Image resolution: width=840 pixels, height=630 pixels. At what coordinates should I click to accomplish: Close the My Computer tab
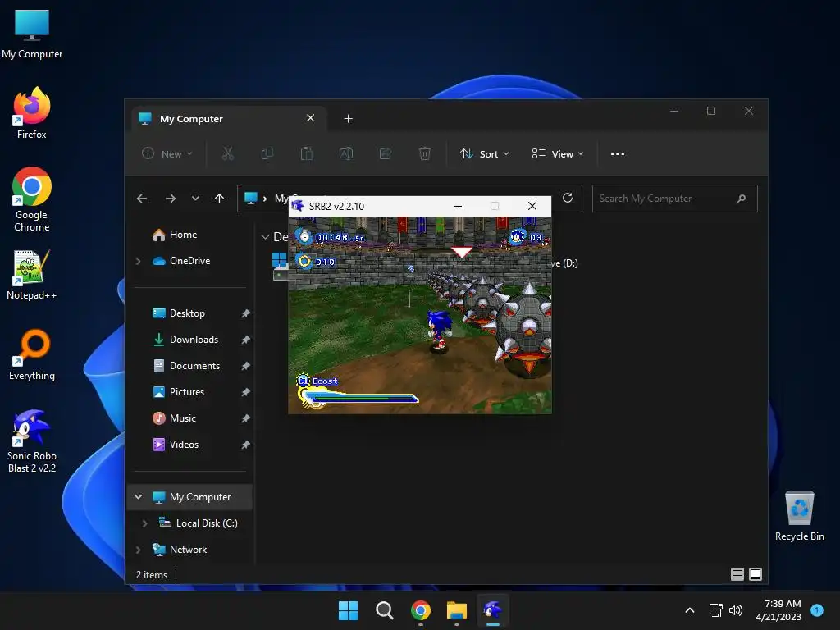[310, 118]
